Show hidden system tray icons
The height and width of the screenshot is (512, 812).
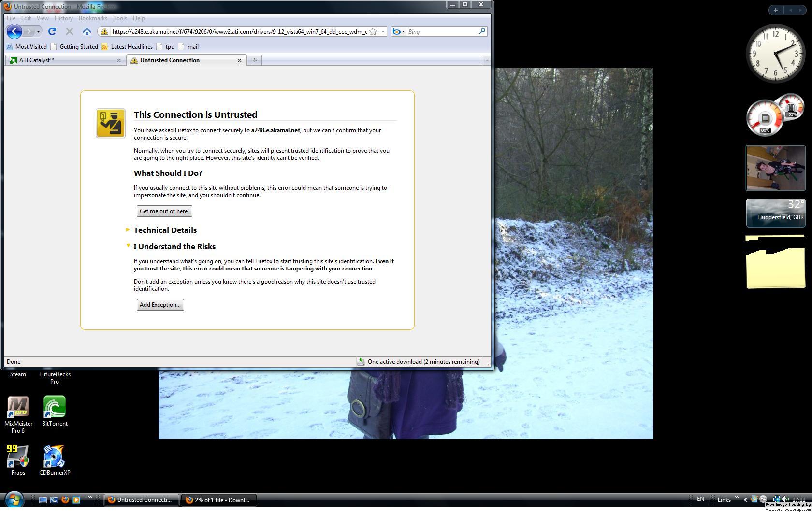click(745, 500)
